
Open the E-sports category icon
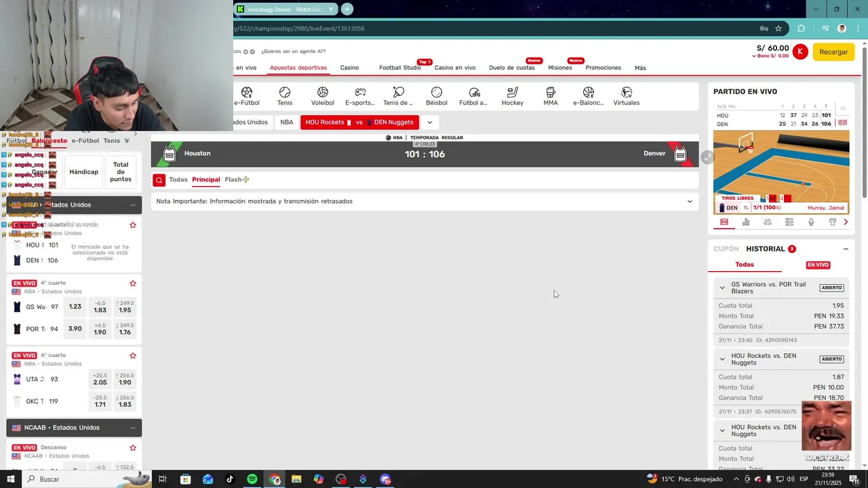click(360, 96)
